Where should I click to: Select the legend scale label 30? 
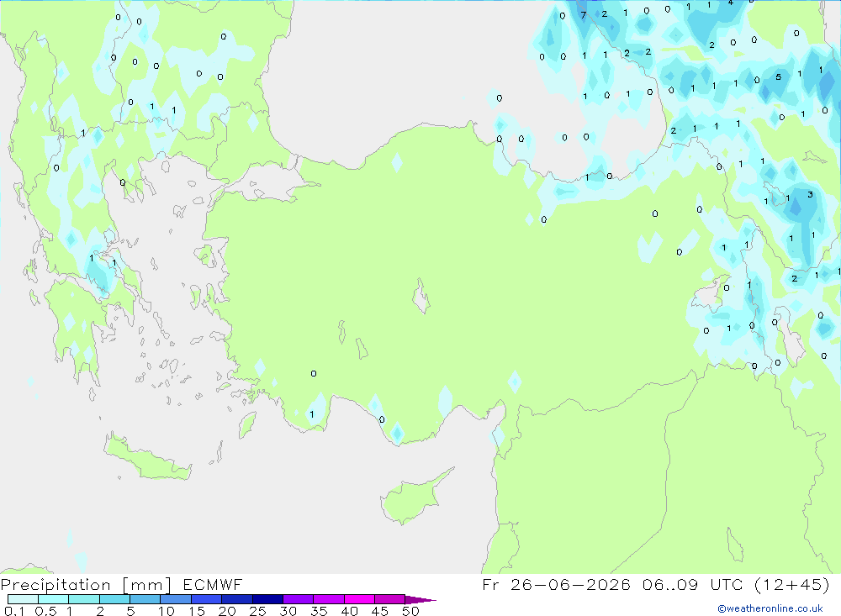[288, 611]
